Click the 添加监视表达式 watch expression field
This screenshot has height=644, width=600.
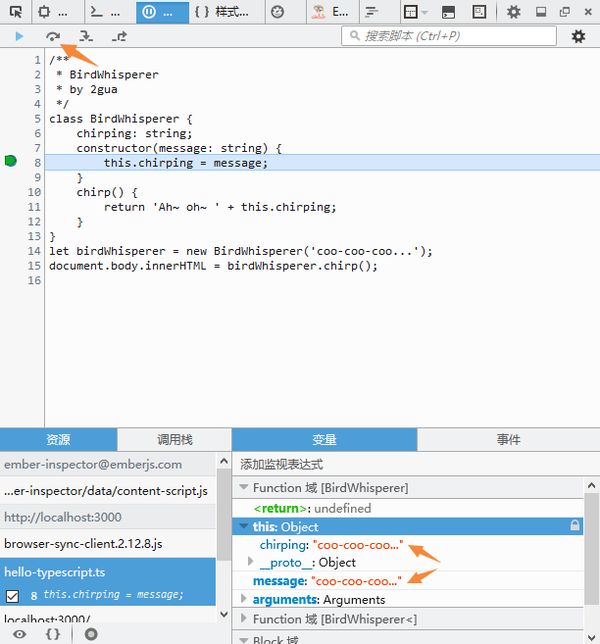[416, 465]
